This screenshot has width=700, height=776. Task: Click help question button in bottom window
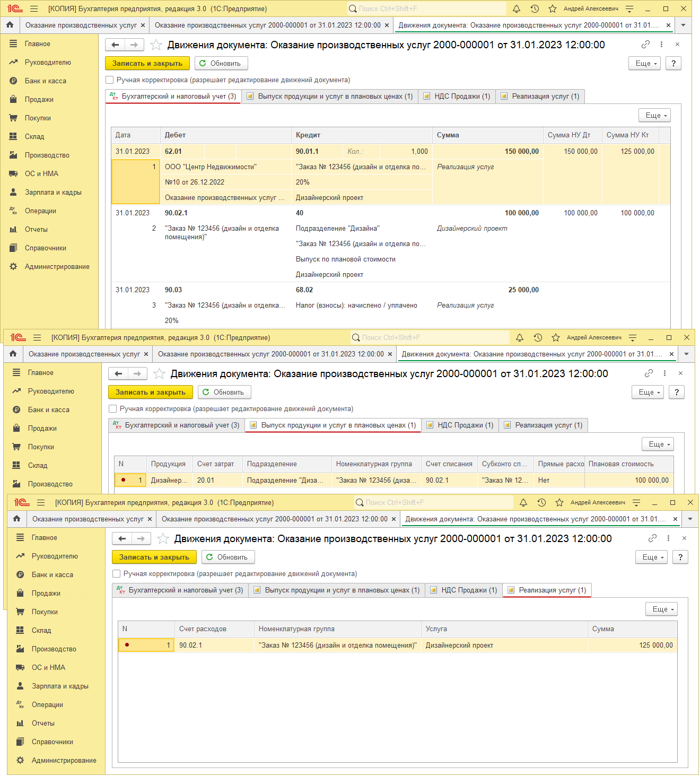pos(680,557)
